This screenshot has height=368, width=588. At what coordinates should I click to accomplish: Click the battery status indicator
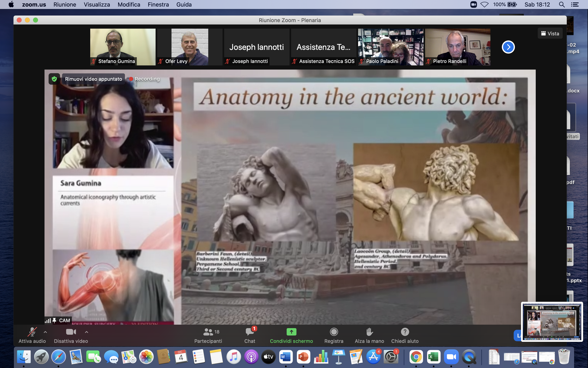[505, 4]
